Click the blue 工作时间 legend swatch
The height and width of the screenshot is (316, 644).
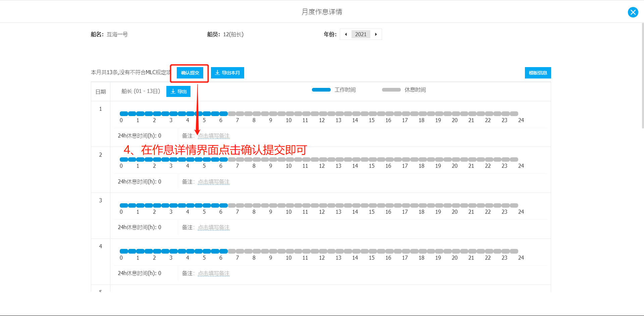pyautogui.click(x=321, y=90)
